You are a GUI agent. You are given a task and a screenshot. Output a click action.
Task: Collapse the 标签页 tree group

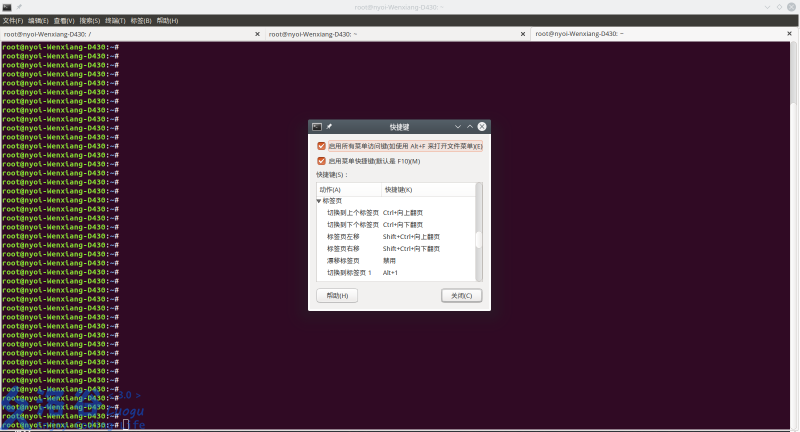pyautogui.click(x=319, y=201)
